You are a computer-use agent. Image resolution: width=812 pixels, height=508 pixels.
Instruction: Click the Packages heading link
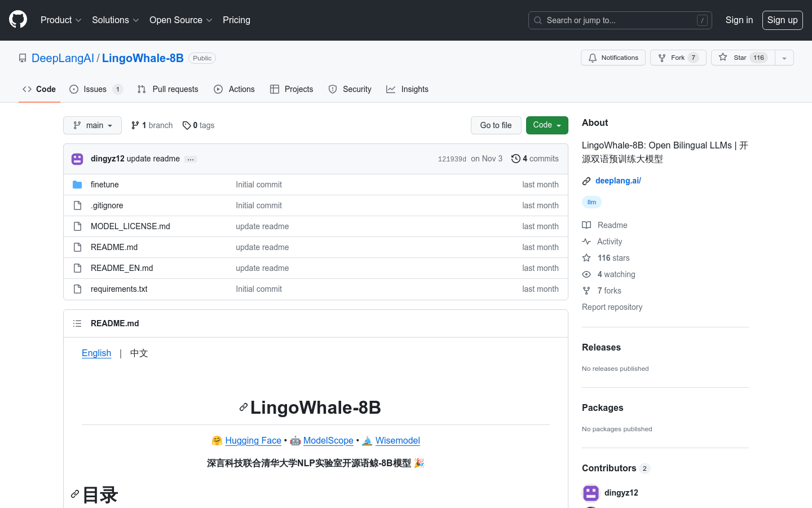pyautogui.click(x=602, y=408)
